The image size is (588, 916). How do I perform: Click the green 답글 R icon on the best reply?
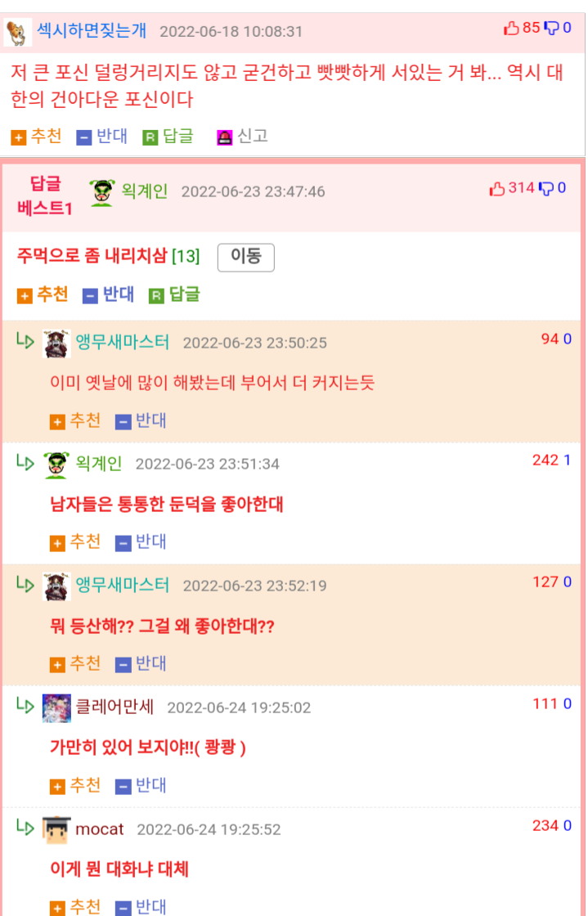click(156, 295)
